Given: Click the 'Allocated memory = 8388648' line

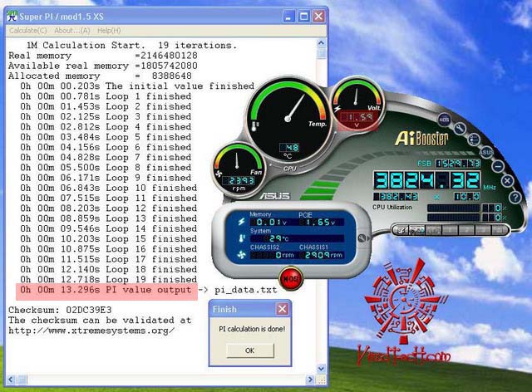Looking at the screenshot, I should pyautogui.click(x=100, y=76).
